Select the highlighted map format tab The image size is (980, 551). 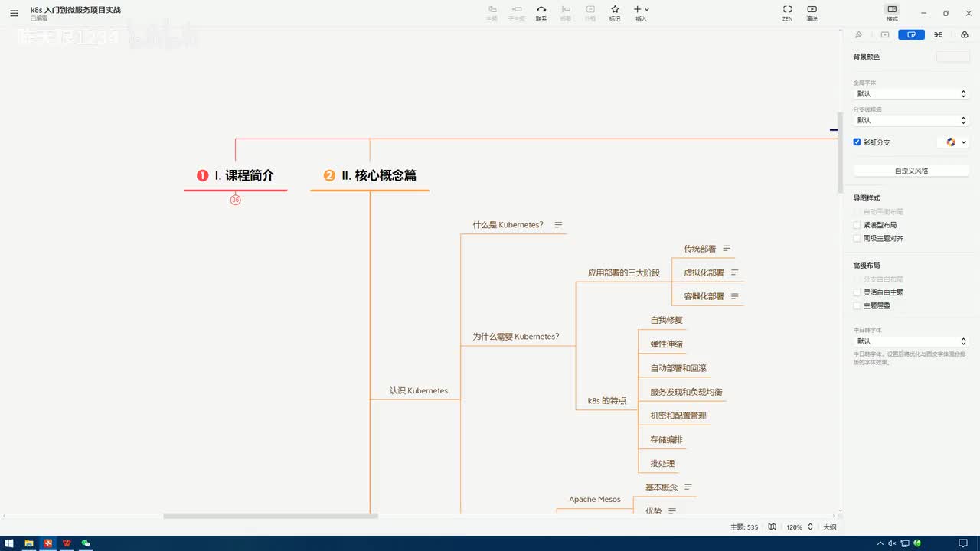point(911,34)
